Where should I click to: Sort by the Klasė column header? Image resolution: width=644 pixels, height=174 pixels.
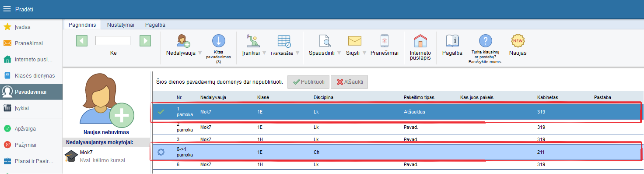click(263, 97)
